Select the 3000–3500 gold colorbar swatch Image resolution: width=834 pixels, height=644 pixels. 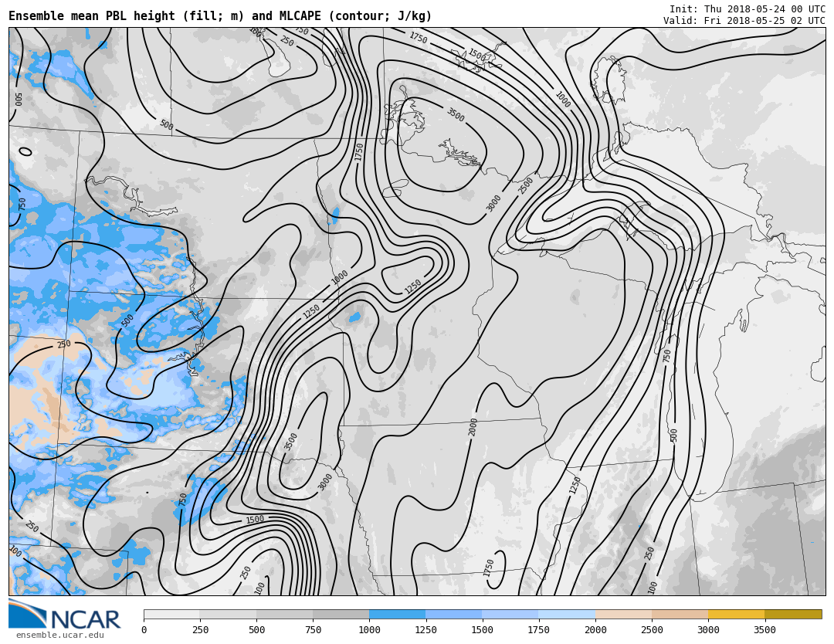click(736, 615)
